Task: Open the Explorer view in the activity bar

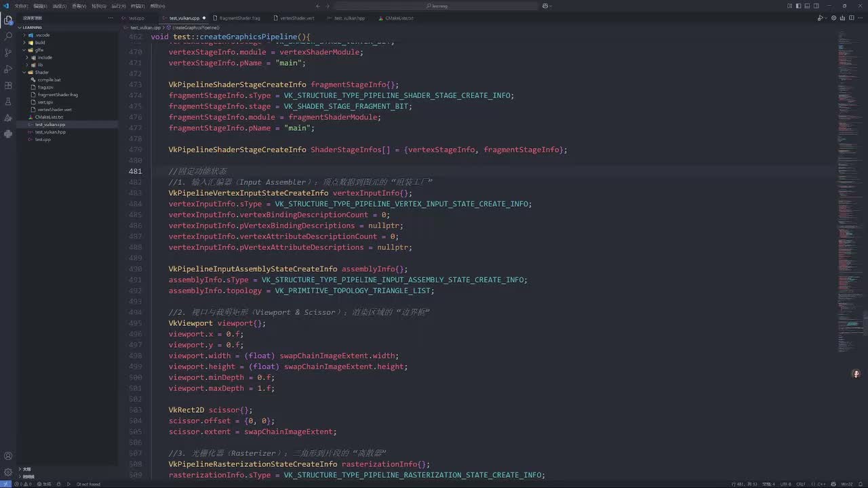Action: (8, 20)
